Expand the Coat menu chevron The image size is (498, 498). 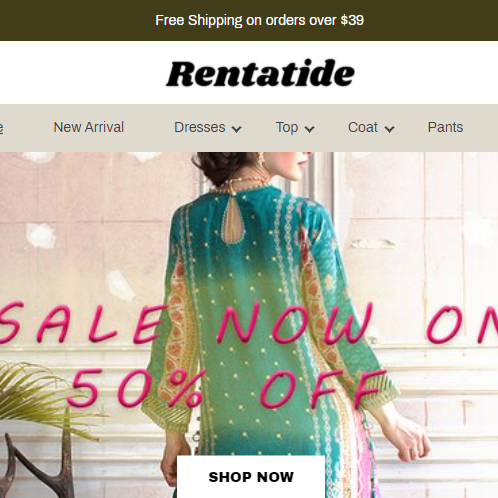389,129
